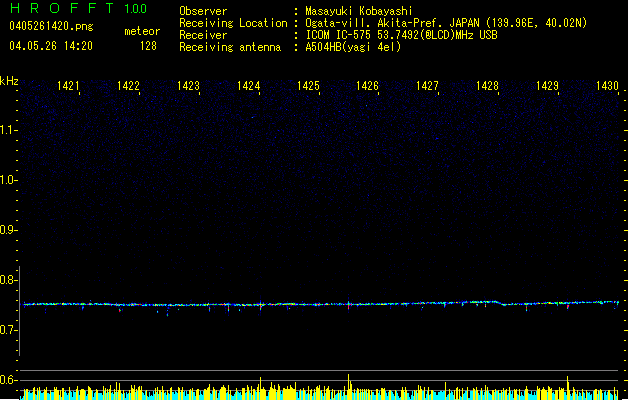The image size is (629, 400).
Task: Select the 1428 time axis label
Action: (487, 86)
